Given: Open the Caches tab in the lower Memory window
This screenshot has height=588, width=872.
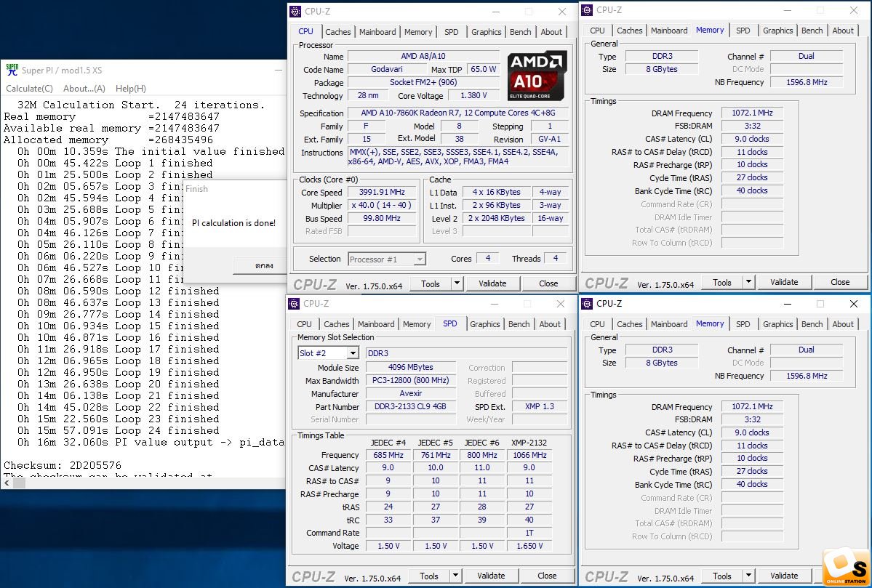Looking at the screenshot, I should pyautogui.click(x=630, y=324).
